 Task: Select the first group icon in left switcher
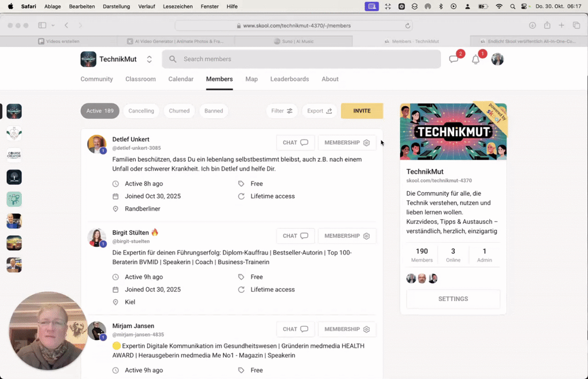14,111
